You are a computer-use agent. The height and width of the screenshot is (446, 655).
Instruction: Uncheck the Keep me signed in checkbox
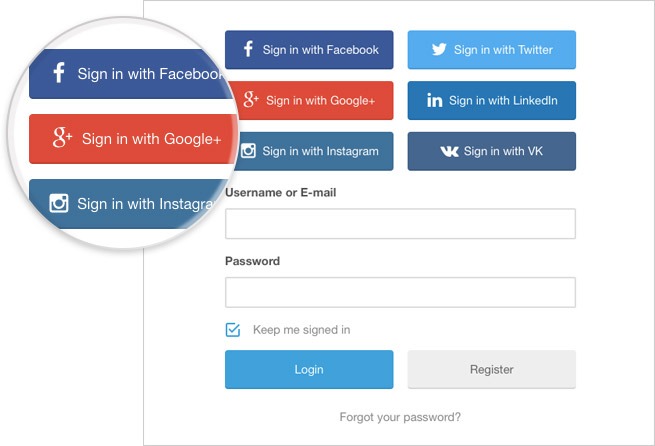pos(233,330)
